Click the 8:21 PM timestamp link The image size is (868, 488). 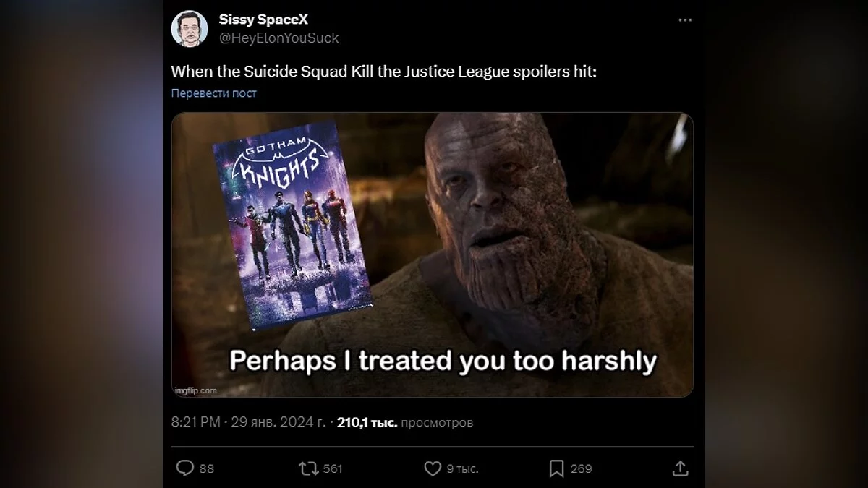[195, 422]
